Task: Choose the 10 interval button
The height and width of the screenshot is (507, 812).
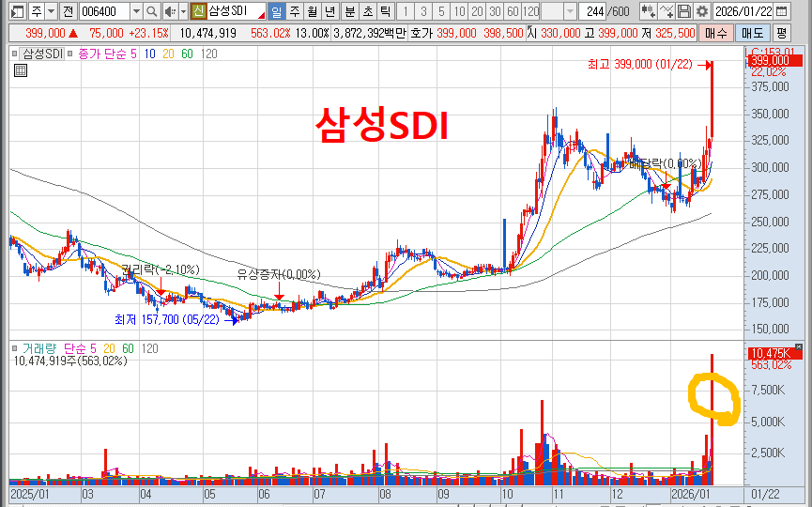Action: point(459,11)
